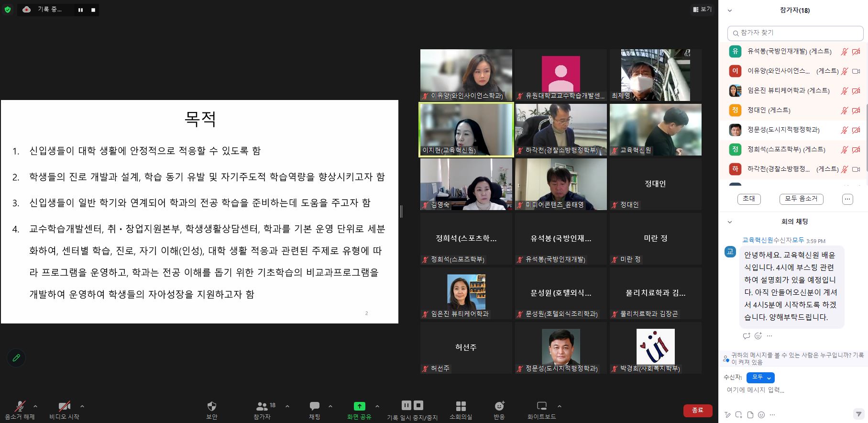This screenshot has width=868, height=423.
Task: Open the whiteboard (화이트보드) icon
Action: pos(541,406)
